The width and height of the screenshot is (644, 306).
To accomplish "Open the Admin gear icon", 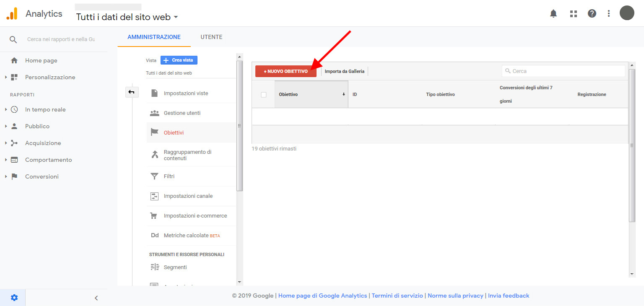I will pos(14,298).
